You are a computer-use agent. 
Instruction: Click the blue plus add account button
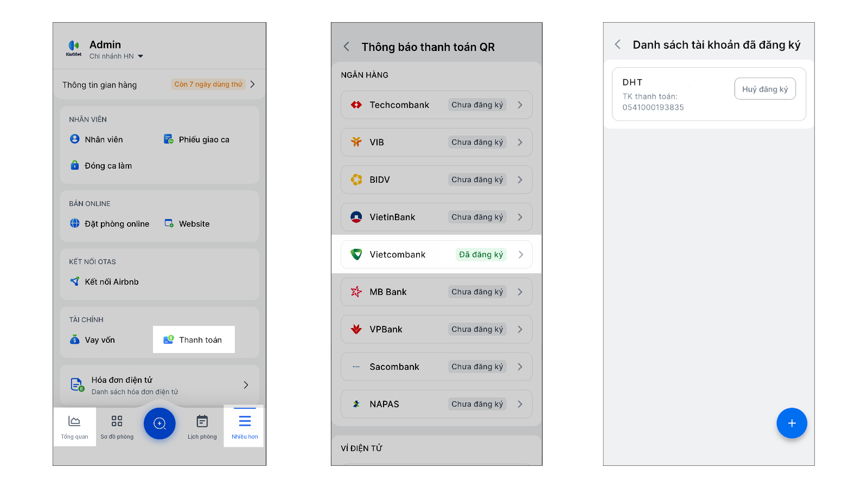click(792, 423)
